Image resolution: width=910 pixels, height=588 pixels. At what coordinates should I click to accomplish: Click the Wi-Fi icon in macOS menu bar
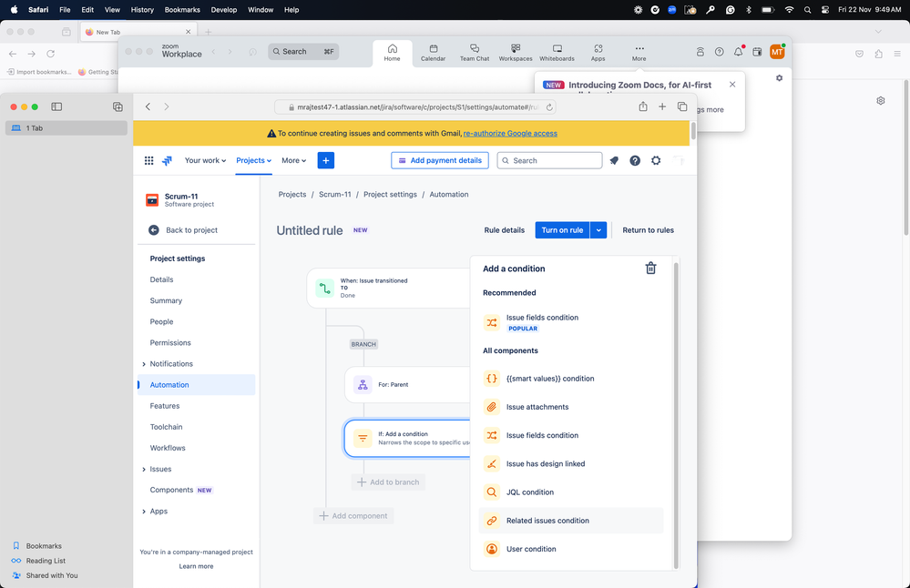click(789, 10)
